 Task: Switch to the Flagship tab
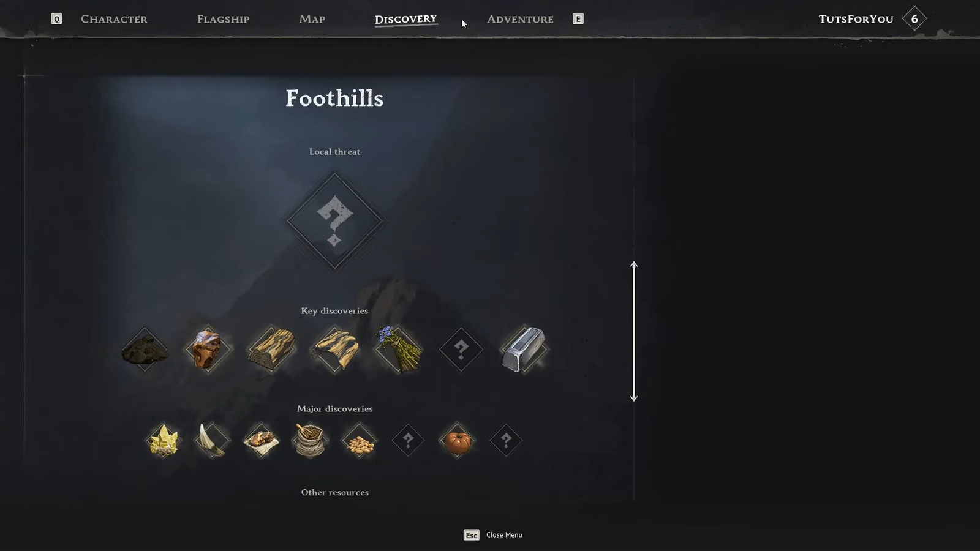point(223,19)
